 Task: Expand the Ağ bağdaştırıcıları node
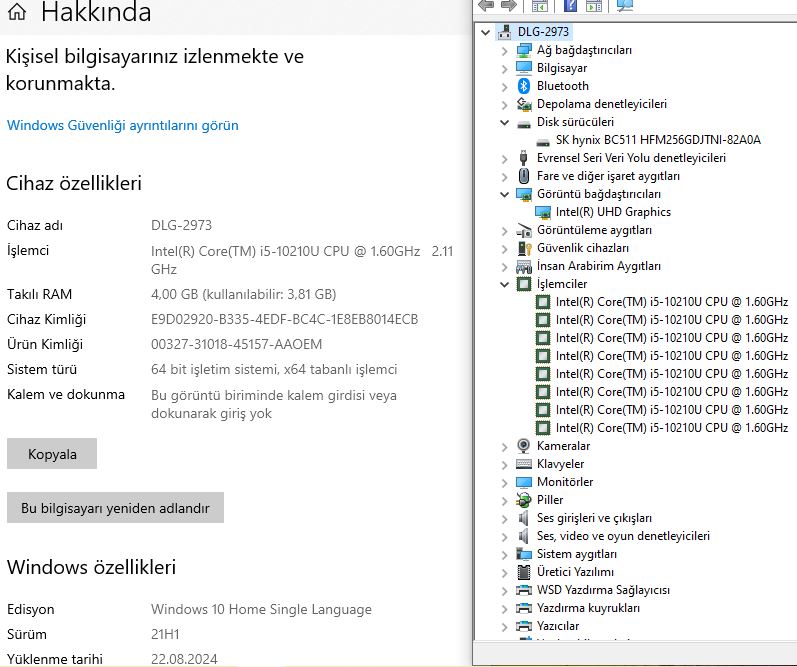pos(504,50)
